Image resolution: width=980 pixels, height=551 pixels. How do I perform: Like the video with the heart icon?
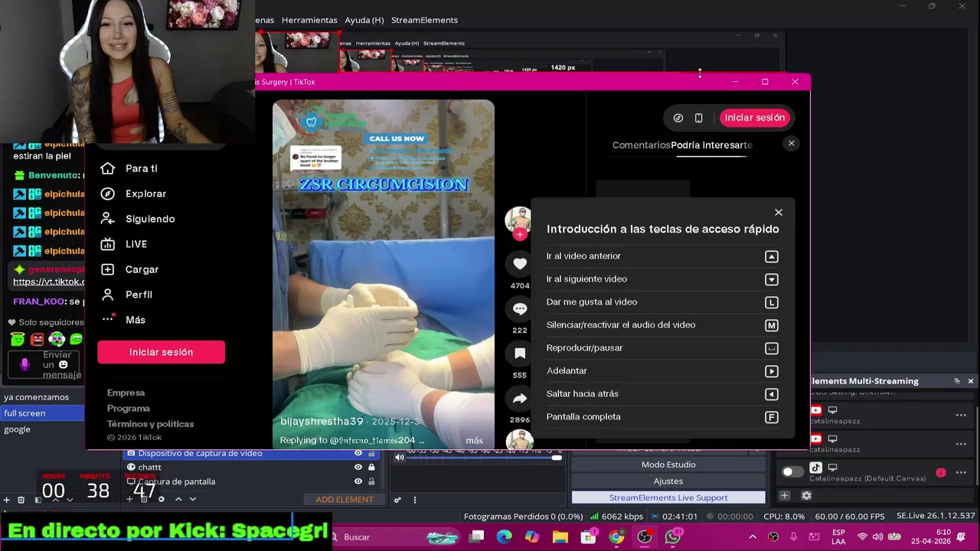click(x=520, y=264)
